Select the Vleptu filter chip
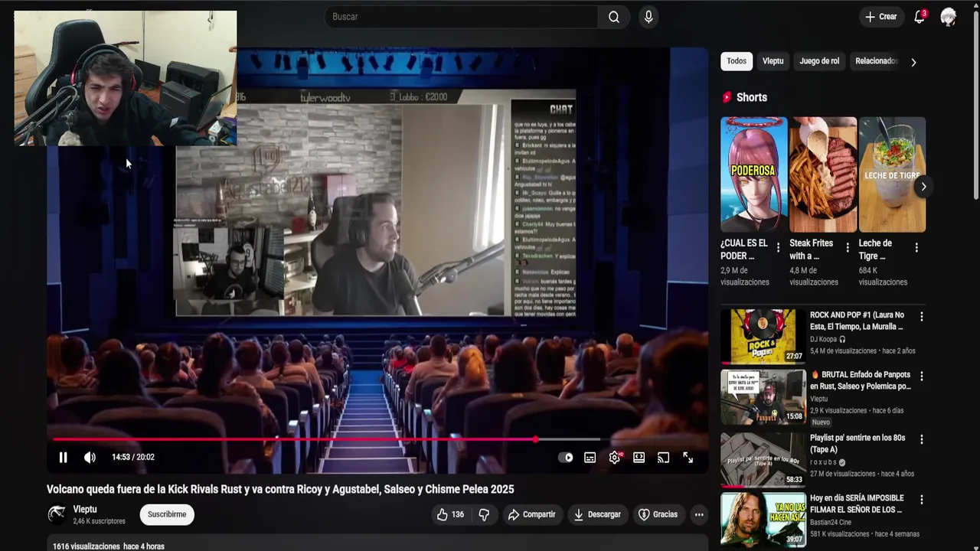This screenshot has width=980, height=551. tap(773, 61)
